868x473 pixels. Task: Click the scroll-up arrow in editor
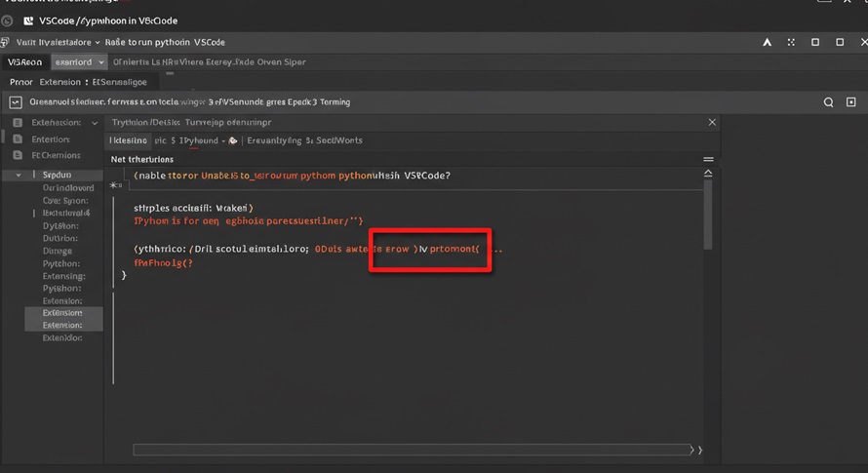(x=708, y=174)
